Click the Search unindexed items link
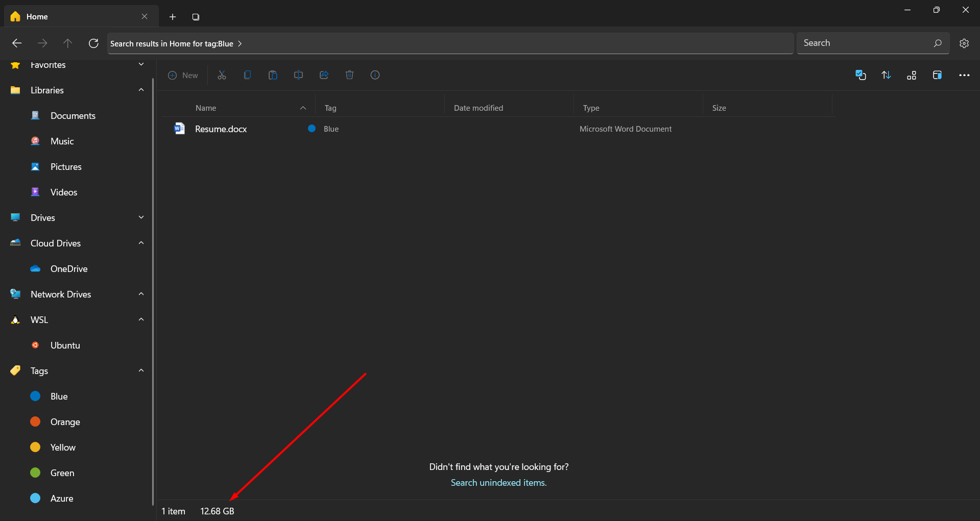980x521 pixels. pyautogui.click(x=498, y=482)
